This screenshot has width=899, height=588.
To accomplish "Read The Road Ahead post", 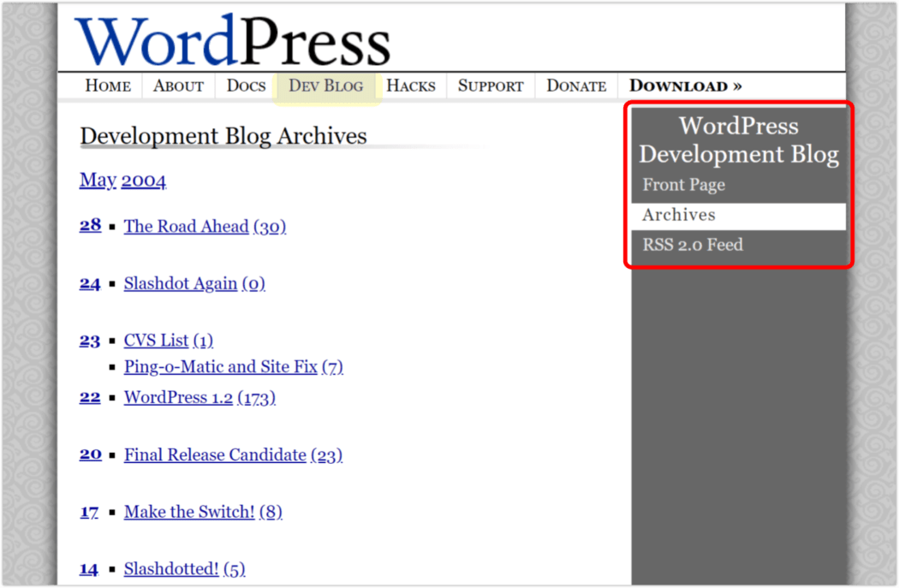I will point(186,227).
